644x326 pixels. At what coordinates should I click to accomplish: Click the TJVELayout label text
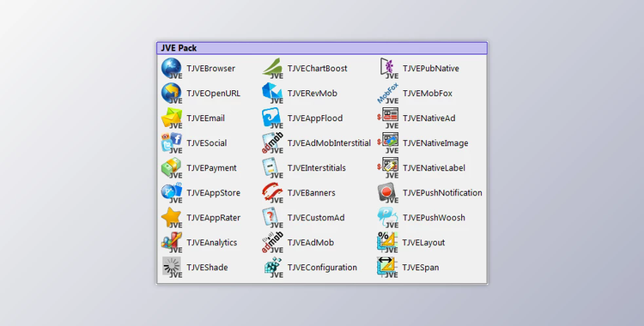point(423,243)
